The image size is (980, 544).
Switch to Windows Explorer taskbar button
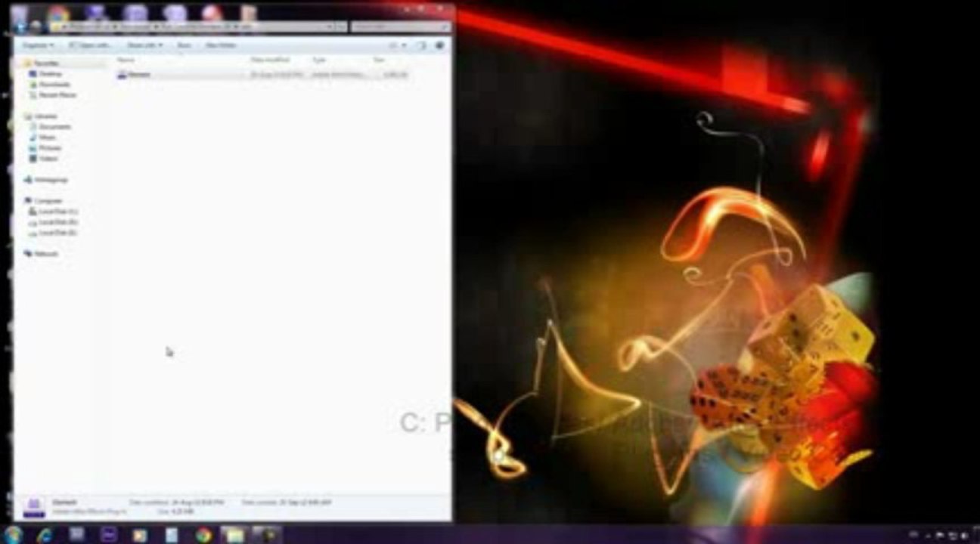(x=235, y=535)
